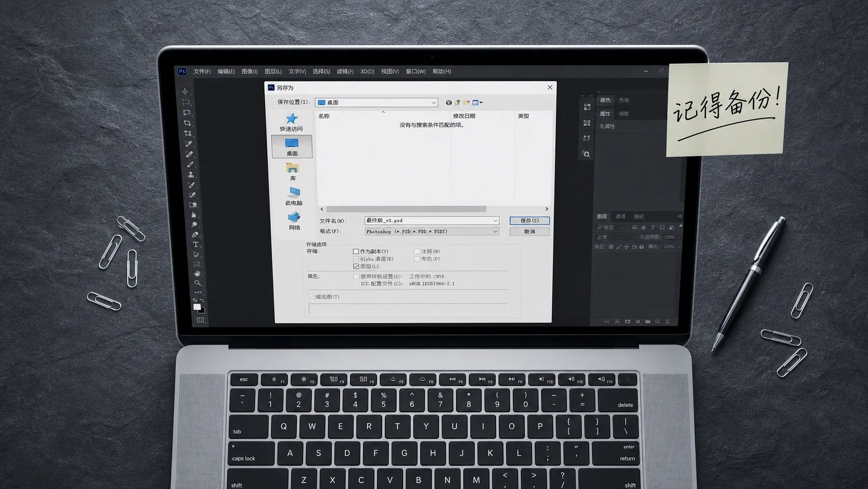Toggle the Spot Colors (专色) checkbox

point(417,259)
